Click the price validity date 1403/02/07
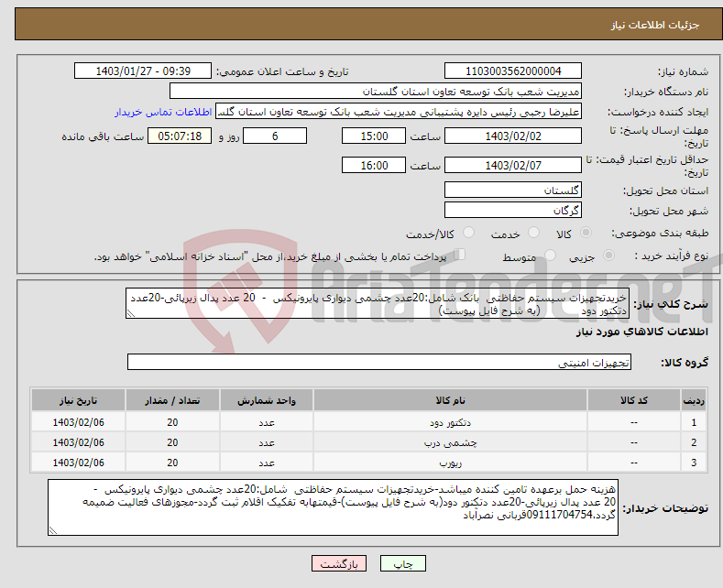Viewport: 723px width, 588px height. point(513,165)
